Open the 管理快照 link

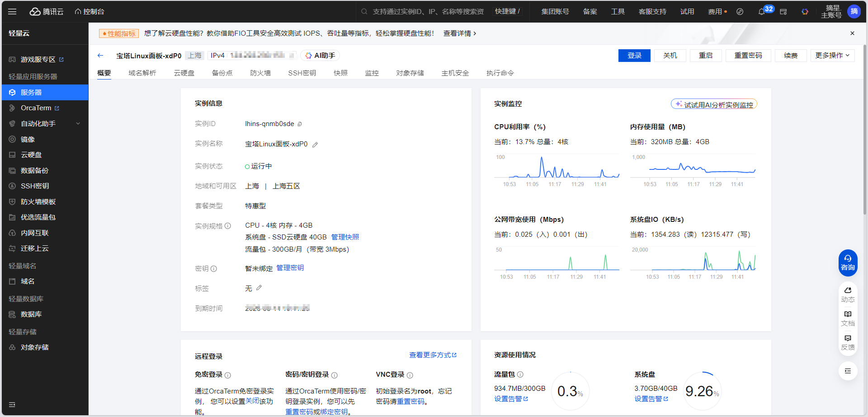click(x=345, y=237)
